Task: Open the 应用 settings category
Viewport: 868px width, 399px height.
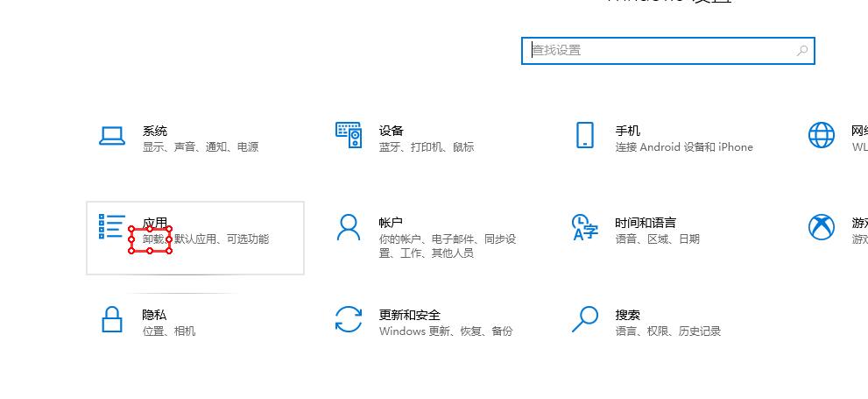Action: (195, 238)
